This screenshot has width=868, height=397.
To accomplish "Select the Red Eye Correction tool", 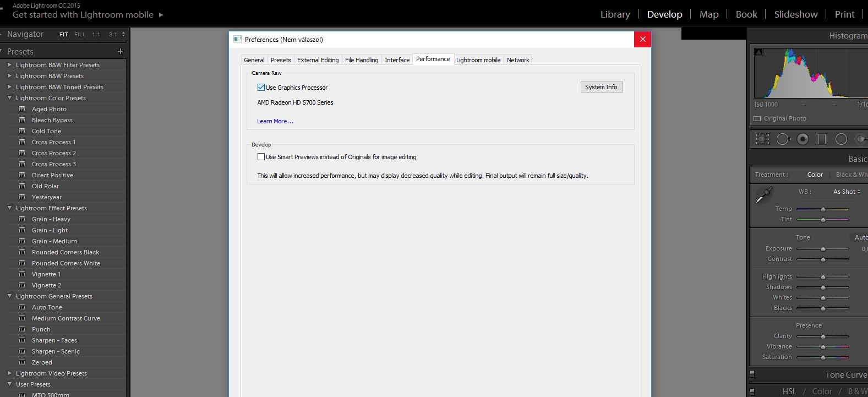I will click(x=803, y=139).
